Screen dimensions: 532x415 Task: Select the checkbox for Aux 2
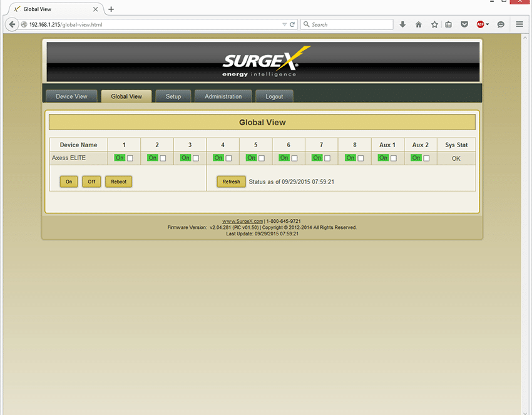click(x=426, y=158)
